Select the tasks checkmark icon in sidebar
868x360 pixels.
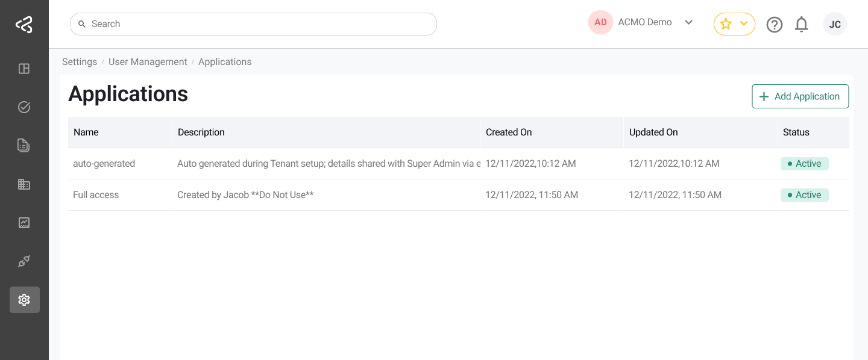[24, 107]
